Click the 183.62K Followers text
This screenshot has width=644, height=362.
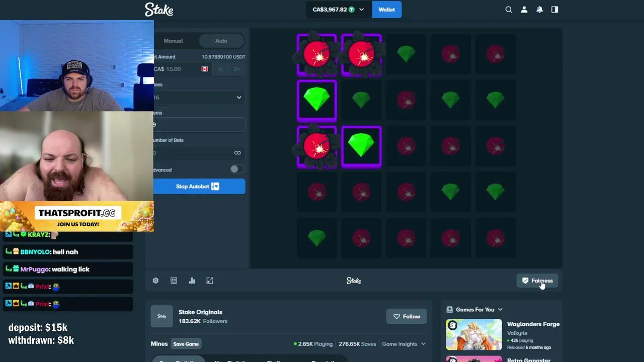tap(203, 321)
